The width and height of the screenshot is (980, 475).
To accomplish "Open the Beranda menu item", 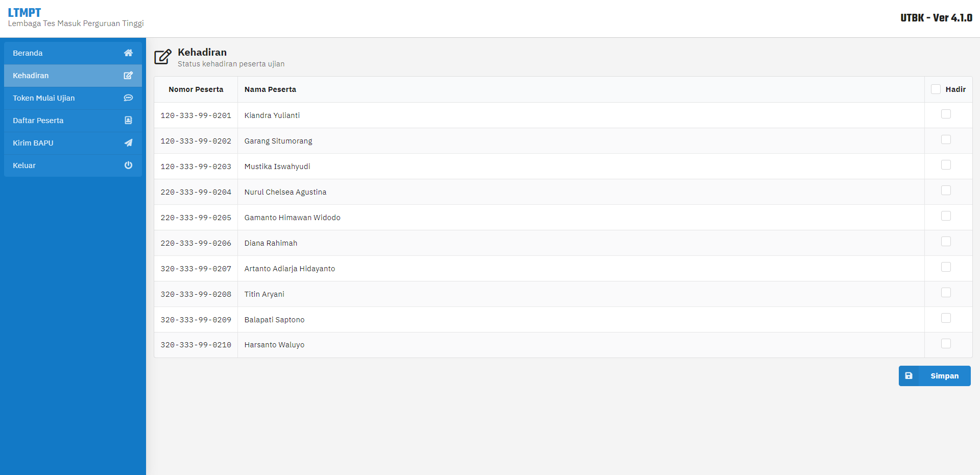I will (73, 53).
